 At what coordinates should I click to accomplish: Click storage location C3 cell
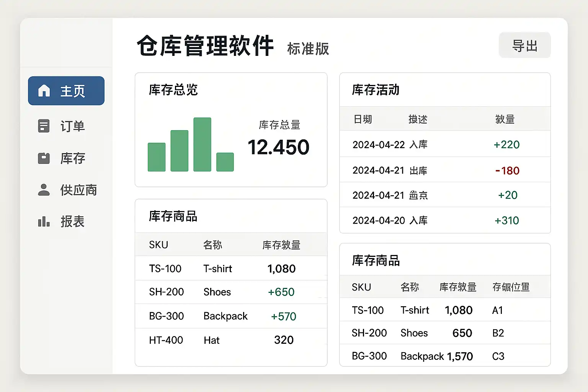pos(498,356)
